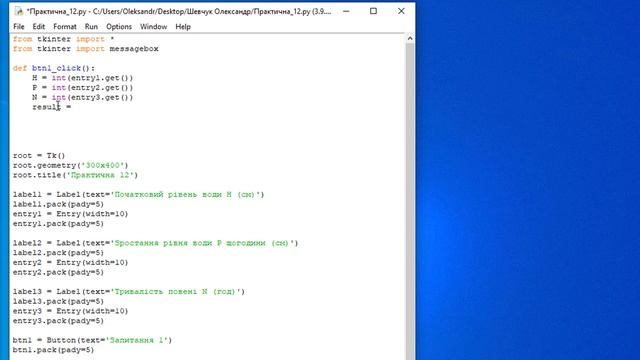Click the 'def btn1_click():' line
This screenshot has height=360, width=640.
pyautogui.click(x=54, y=68)
